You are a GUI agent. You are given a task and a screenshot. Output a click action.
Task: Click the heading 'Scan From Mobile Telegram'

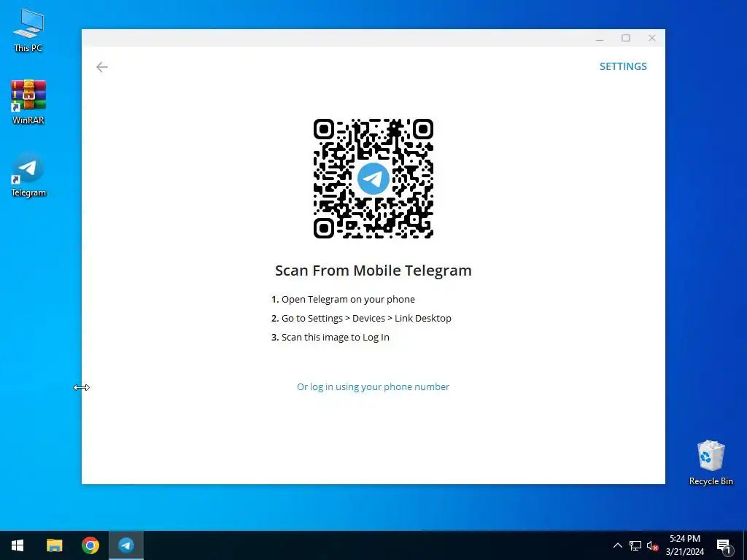click(x=373, y=271)
